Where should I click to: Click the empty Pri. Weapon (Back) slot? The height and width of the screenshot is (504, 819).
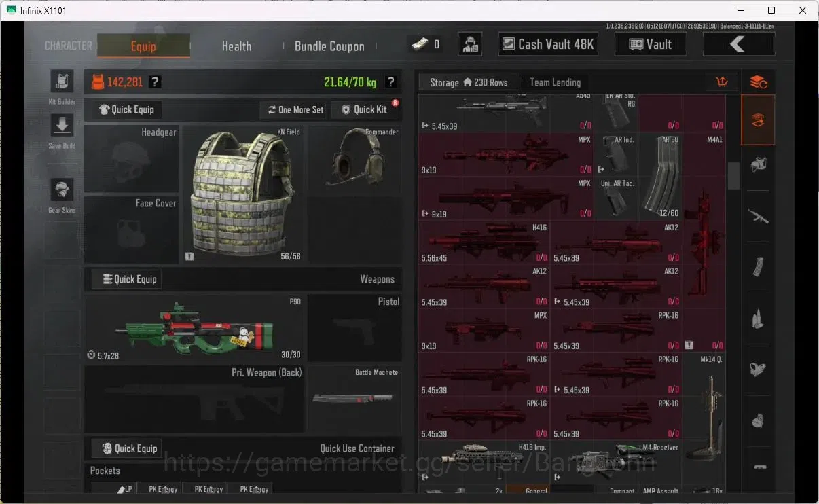pyautogui.click(x=195, y=399)
